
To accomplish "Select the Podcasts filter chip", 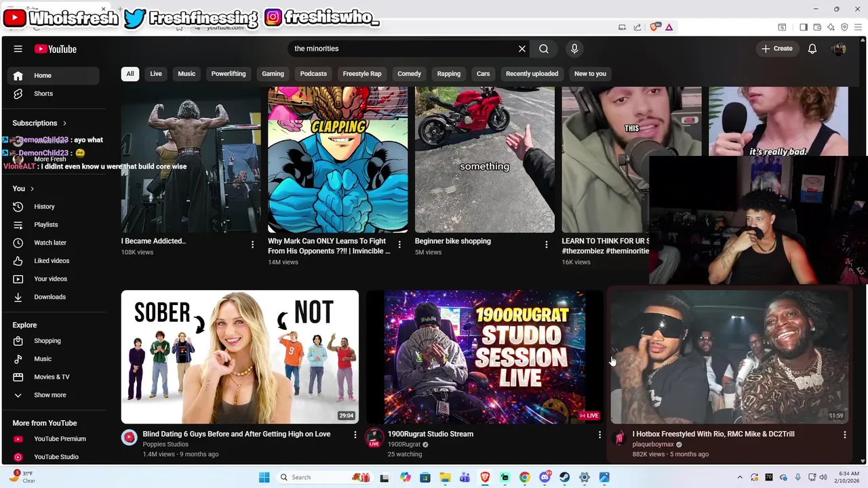I will pos(313,74).
